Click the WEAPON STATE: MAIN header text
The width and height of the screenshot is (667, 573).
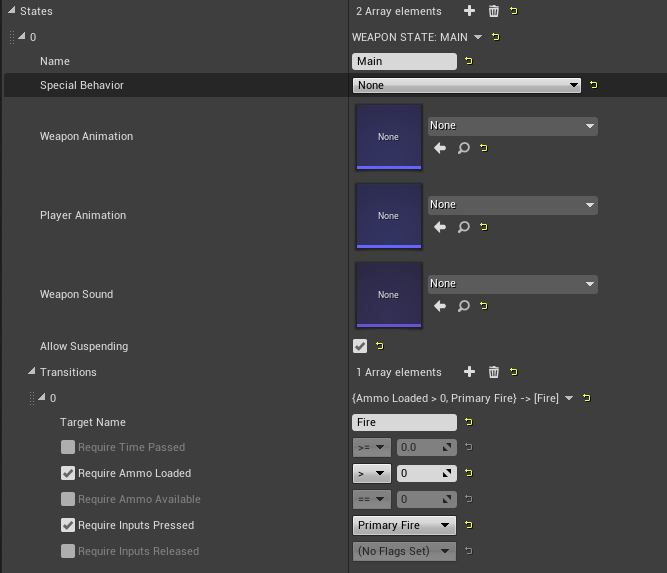410,37
